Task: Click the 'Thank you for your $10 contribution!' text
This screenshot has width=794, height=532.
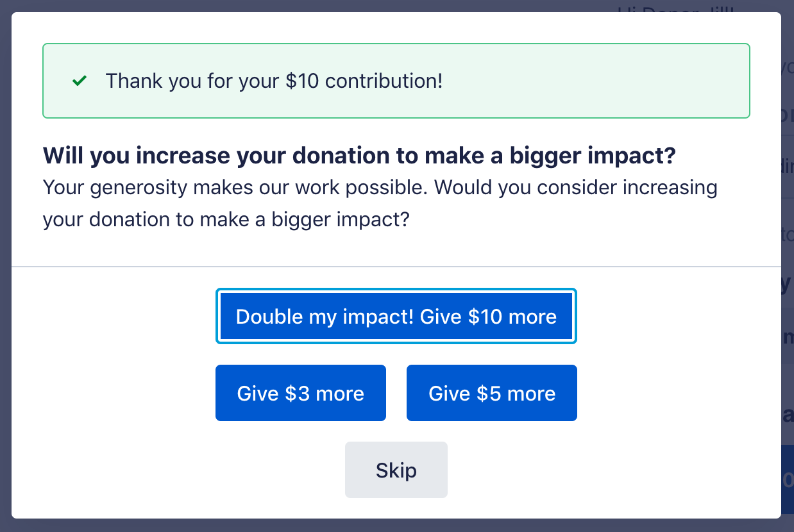Action: point(274,81)
